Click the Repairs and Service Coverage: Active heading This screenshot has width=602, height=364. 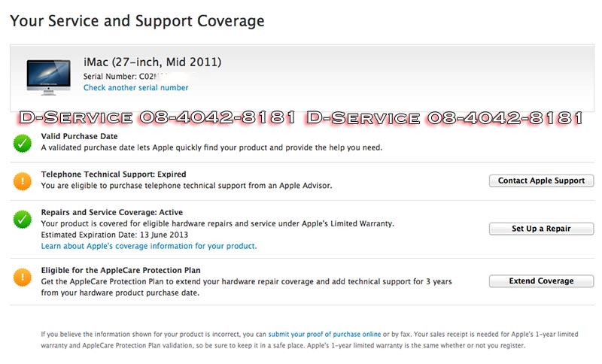point(111,213)
